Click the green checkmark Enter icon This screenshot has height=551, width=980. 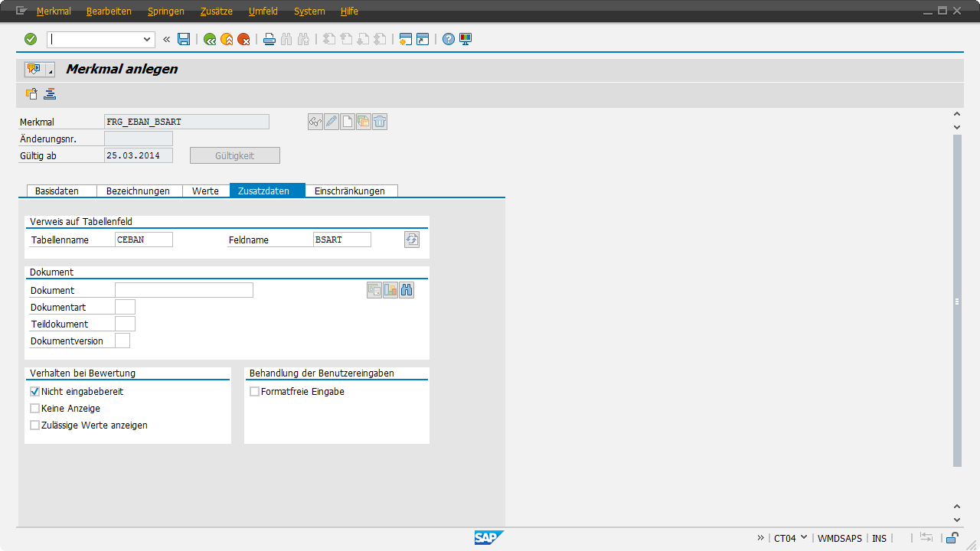31,39
